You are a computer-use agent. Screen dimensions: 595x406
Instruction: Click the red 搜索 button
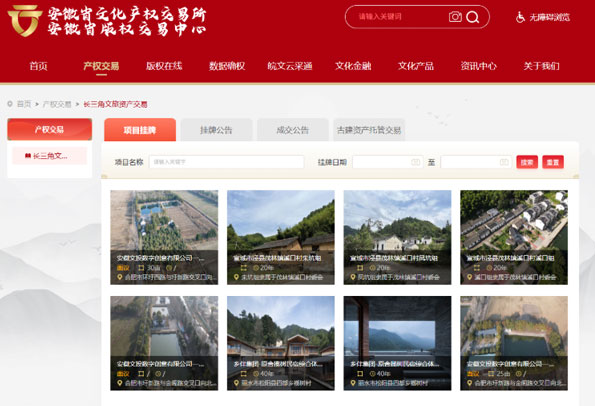click(527, 162)
